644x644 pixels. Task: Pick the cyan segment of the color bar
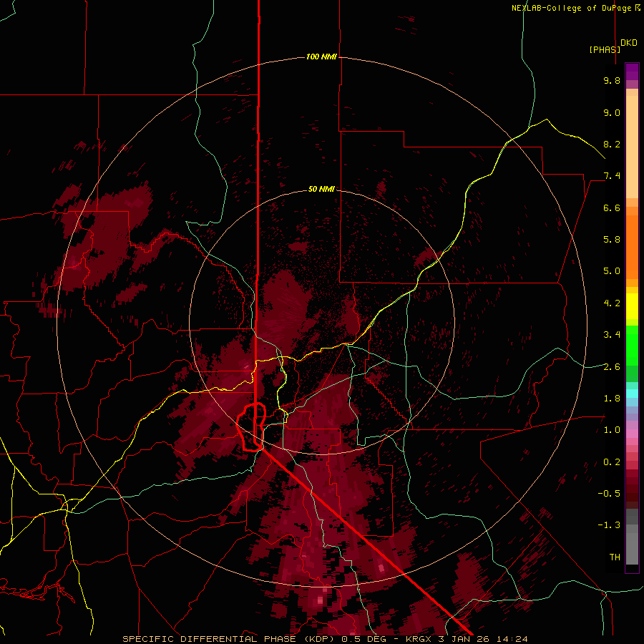pyautogui.click(x=632, y=394)
